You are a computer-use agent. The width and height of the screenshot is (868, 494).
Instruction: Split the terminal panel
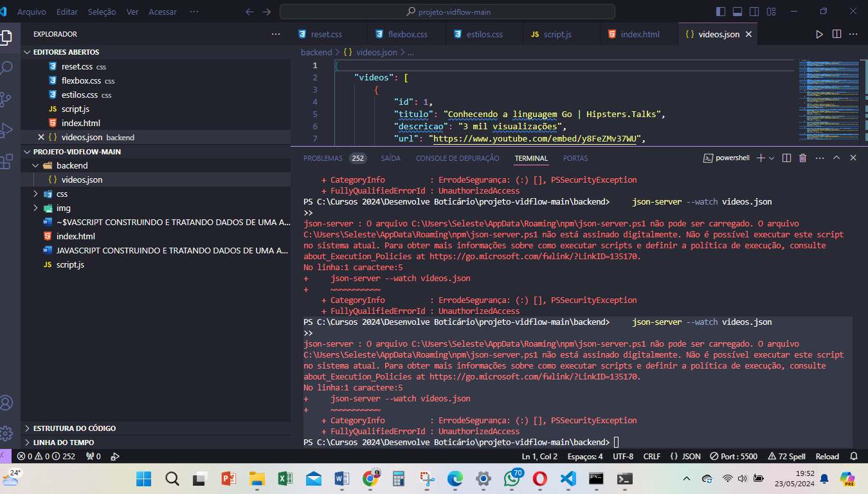point(786,158)
